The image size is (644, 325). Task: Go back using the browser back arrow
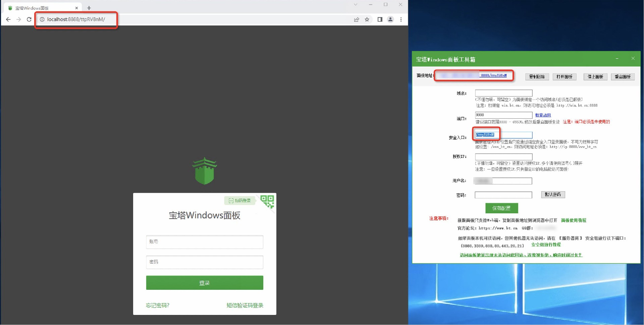click(8, 19)
